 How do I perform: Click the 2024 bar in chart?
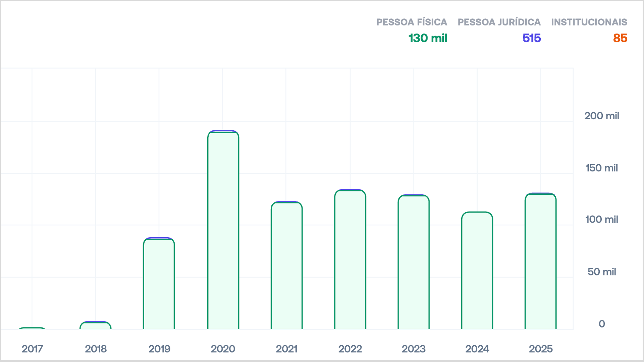[x=477, y=270]
